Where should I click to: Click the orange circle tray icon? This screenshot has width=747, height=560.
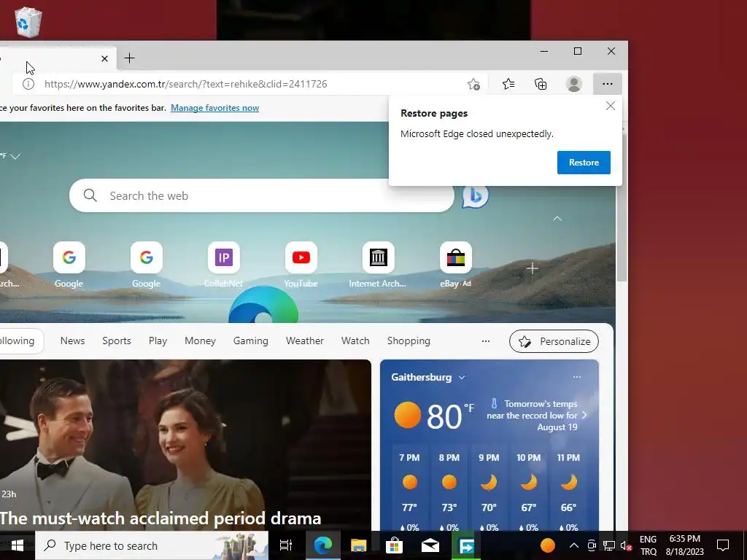(x=547, y=545)
